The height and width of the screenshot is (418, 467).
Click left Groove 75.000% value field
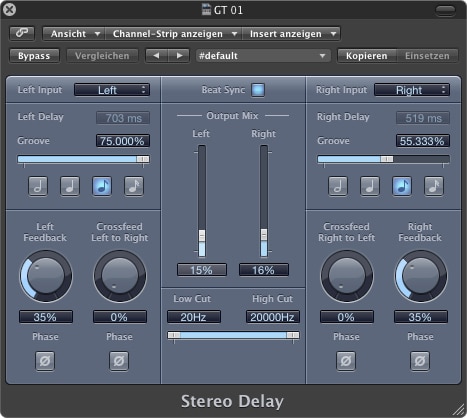tap(123, 141)
